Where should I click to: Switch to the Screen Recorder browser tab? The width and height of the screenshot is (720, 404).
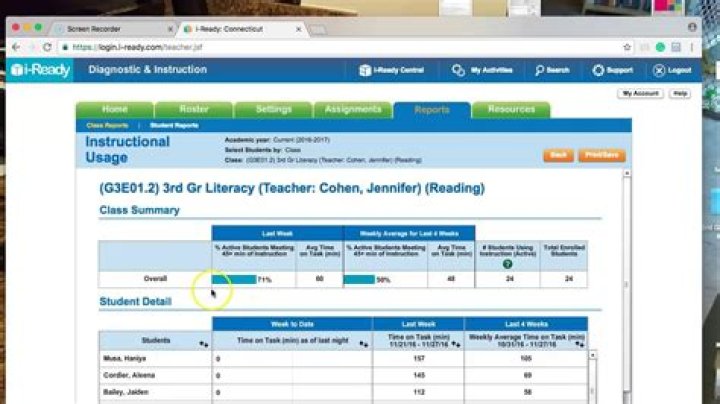[112, 29]
